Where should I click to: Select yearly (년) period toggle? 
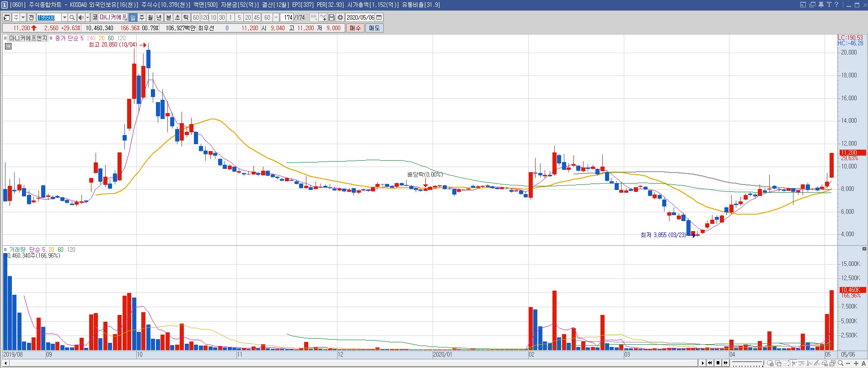click(159, 17)
